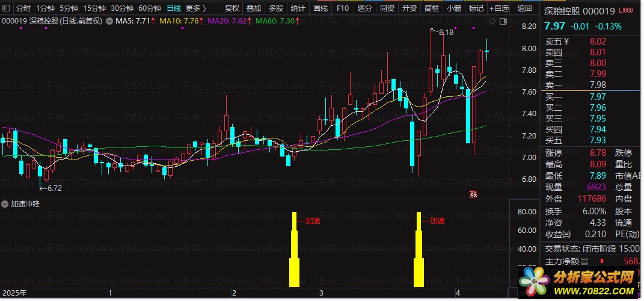Click the 标记 mark button
Viewport: 644px width, 301px height.
476,8
